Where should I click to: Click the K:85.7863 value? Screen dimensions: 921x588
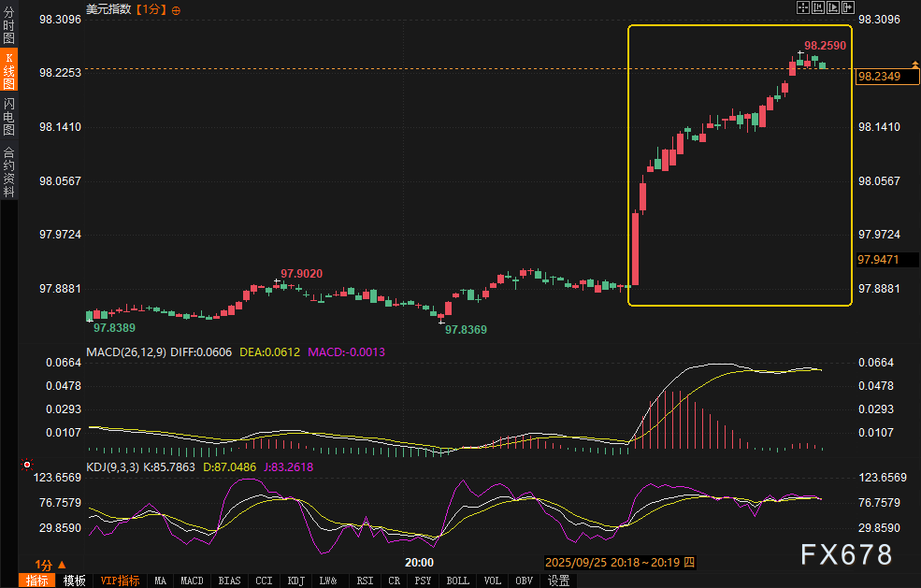click(169, 467)
